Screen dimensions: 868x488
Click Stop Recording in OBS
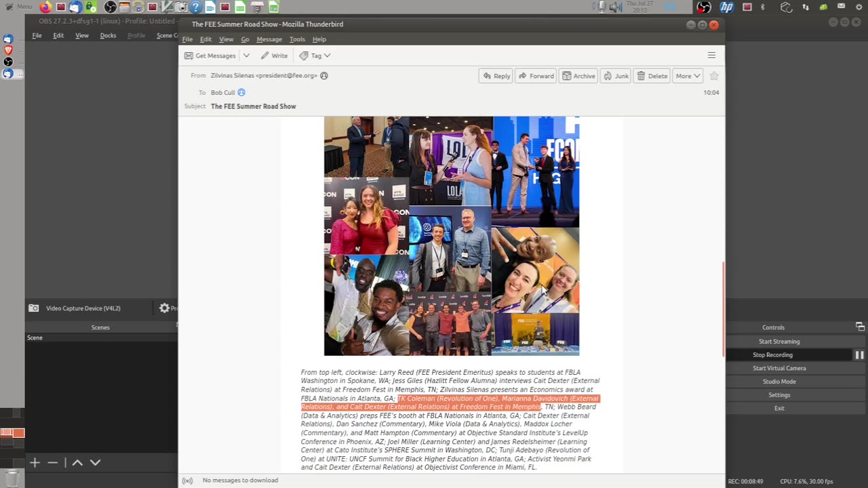coord(772,355)
